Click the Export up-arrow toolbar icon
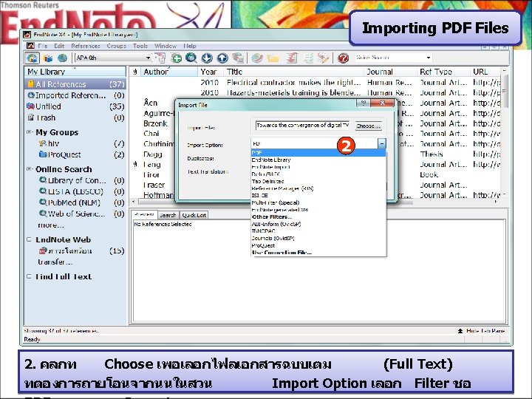532x399 pixels. pos(222,58)
